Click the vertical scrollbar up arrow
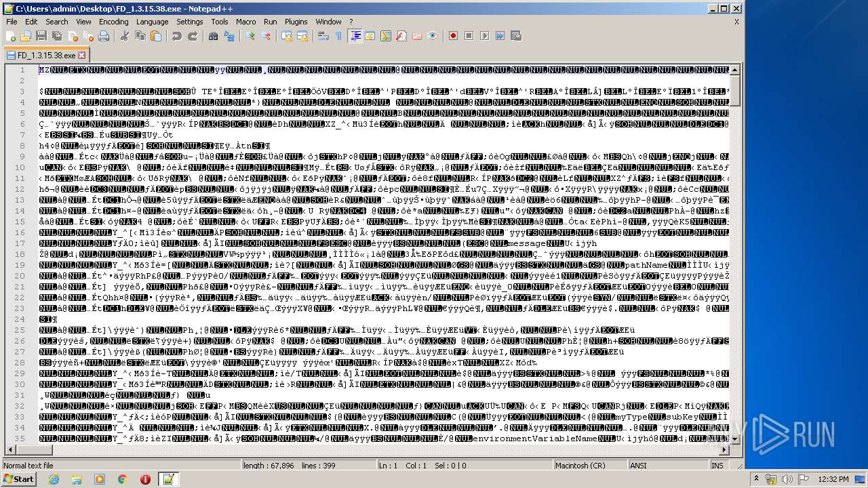Viewport: 868px width, 488px height. tap(734, 70)
